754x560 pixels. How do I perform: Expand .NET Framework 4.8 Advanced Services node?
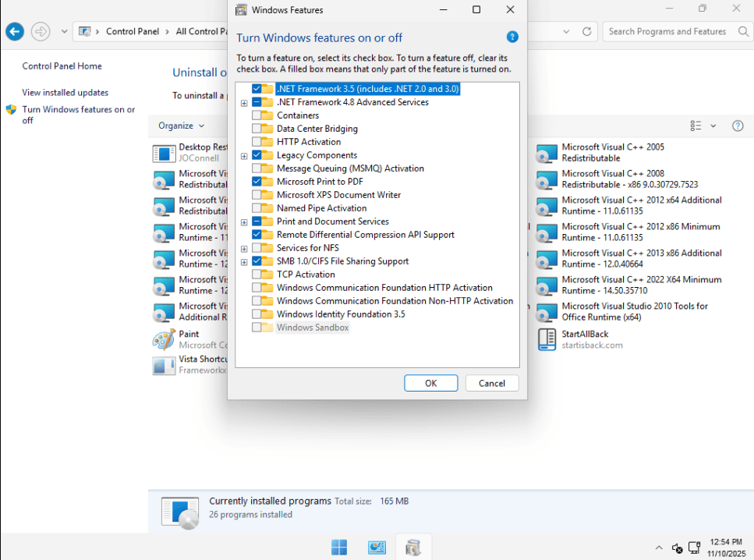click(x=244, y=103)
